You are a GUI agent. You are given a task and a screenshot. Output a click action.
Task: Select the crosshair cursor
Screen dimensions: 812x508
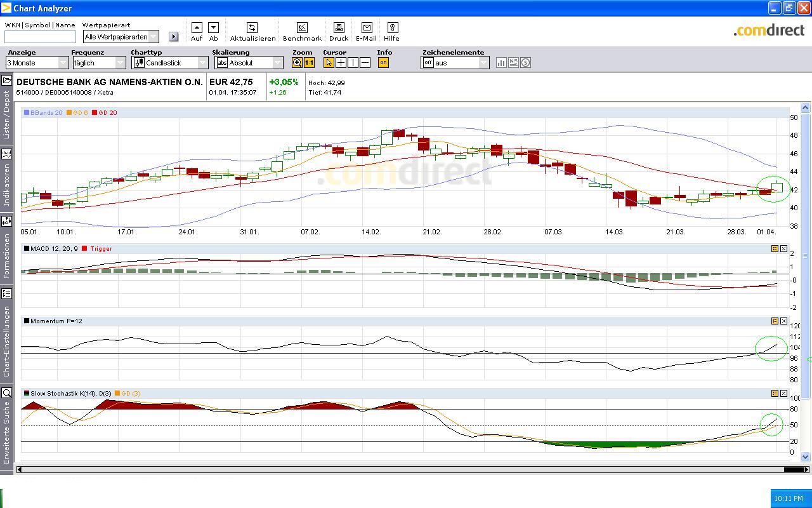tap(341, 62)
